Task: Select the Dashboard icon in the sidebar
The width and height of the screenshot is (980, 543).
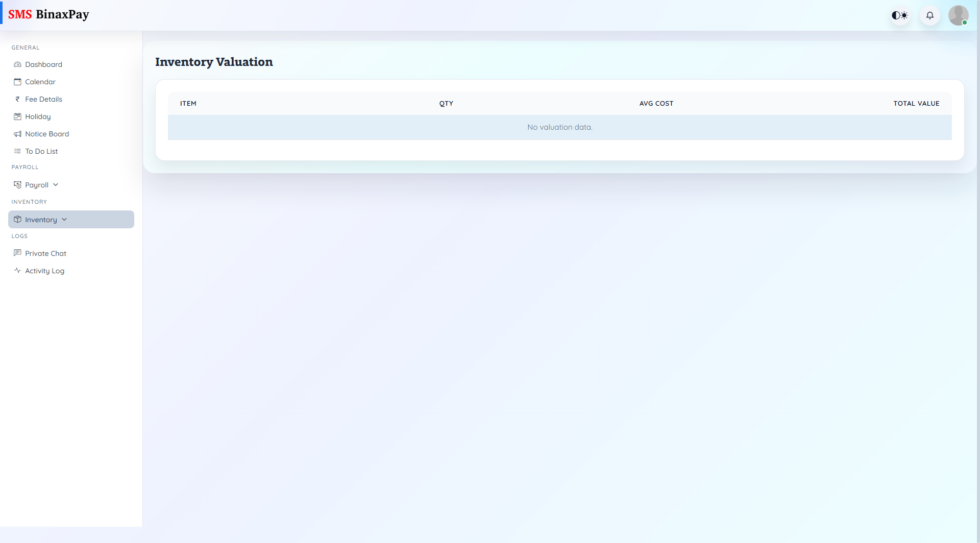Action: (x=17, y=64)
